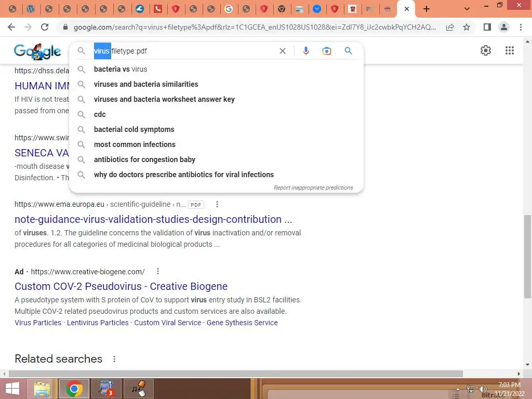Bookmark this page with the star
Screen dimensions: 532x399
pos(467,27)
